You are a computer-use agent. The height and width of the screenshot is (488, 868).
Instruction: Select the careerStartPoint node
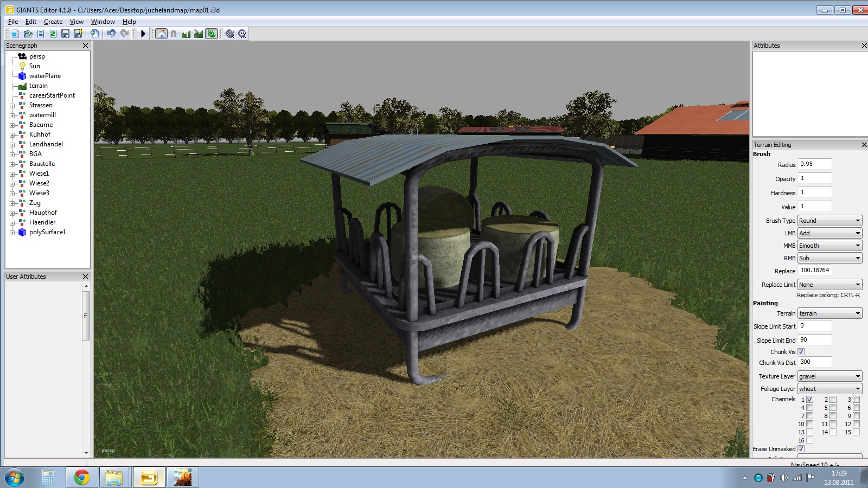52,95
